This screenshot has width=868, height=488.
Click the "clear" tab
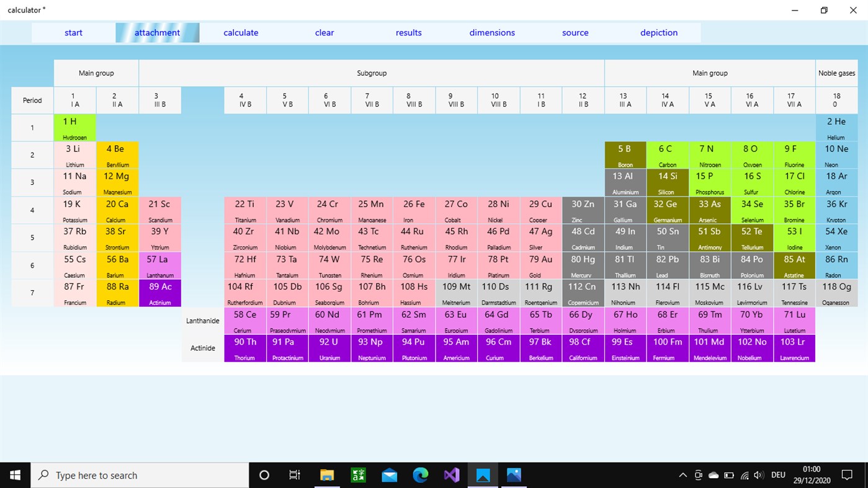324,32
